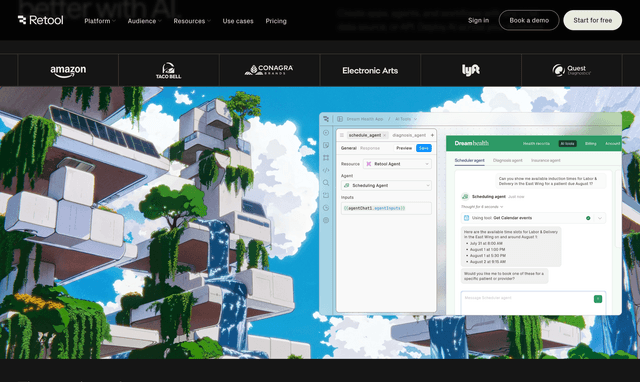Click the Retool logo in the header
The width and height of the screenshot is (640, 382).
40,20
